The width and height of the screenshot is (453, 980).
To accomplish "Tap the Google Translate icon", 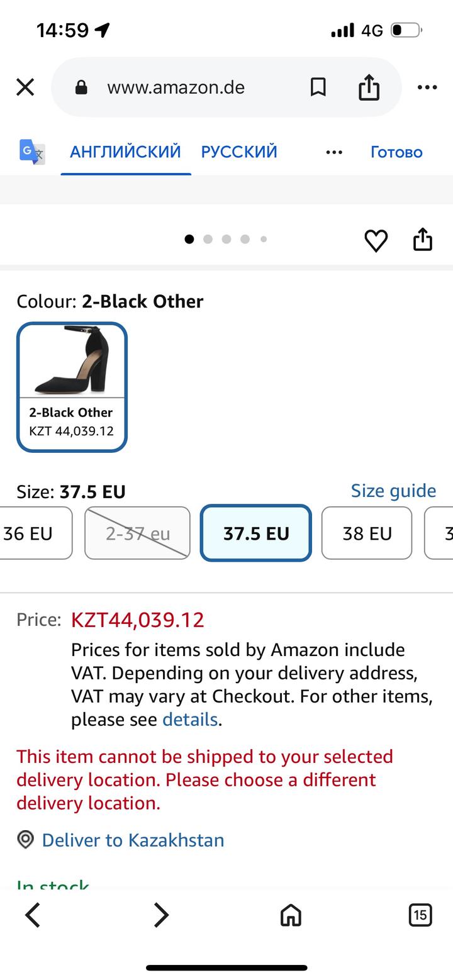I will (32, 152).
